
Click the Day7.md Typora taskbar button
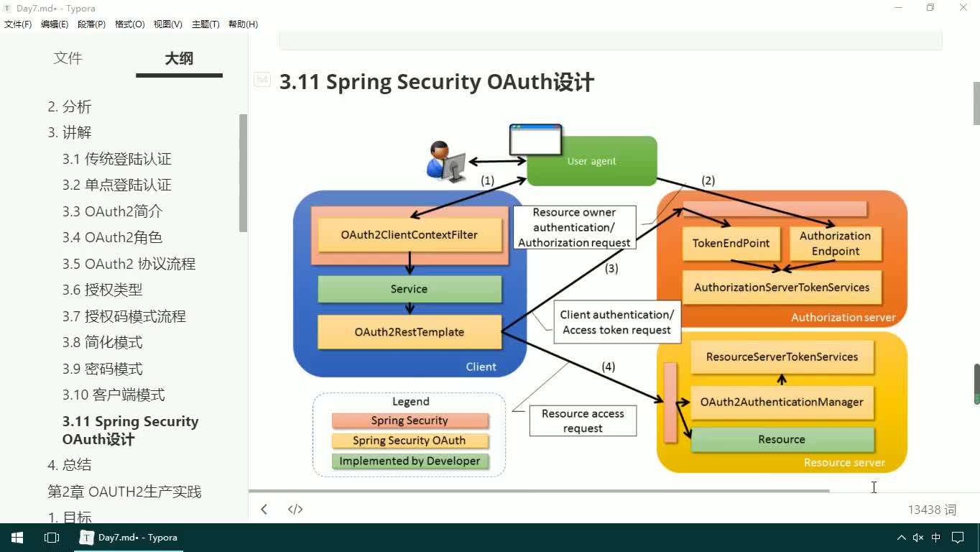click(x=129, y=537)
